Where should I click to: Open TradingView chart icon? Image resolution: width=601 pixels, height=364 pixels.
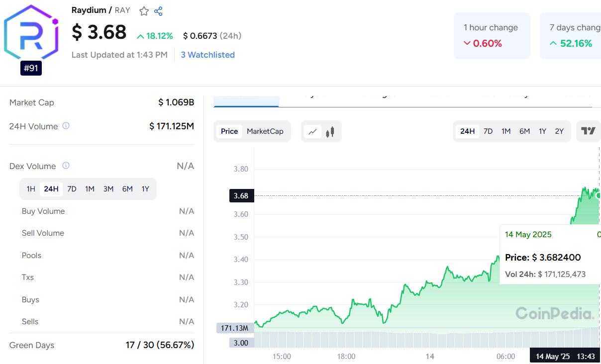click(x=588, y=131)
